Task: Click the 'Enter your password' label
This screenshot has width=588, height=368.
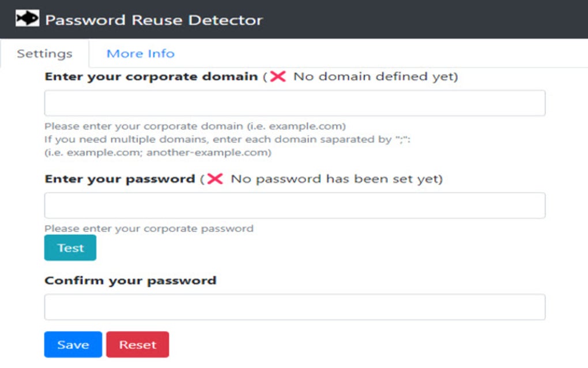Action: point(120,179)
